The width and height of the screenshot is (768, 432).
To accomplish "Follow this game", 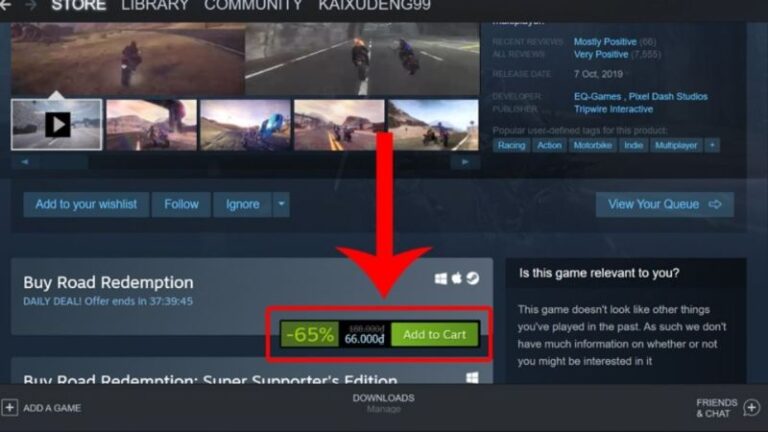I will (181, 204).
